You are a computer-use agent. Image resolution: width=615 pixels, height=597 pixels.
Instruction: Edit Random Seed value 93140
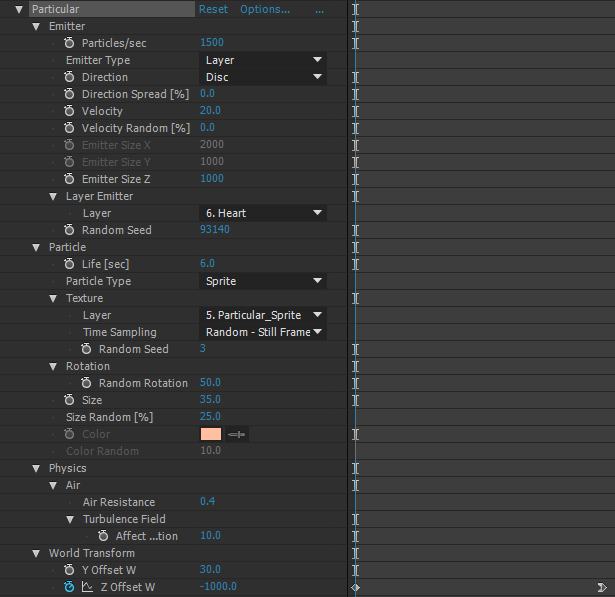click(215, 229)
